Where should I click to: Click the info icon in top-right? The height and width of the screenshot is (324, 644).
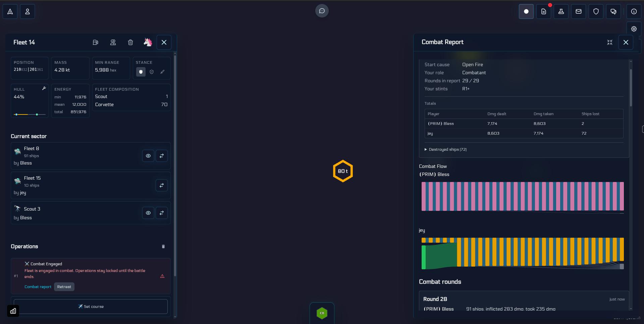pos(634,11)
